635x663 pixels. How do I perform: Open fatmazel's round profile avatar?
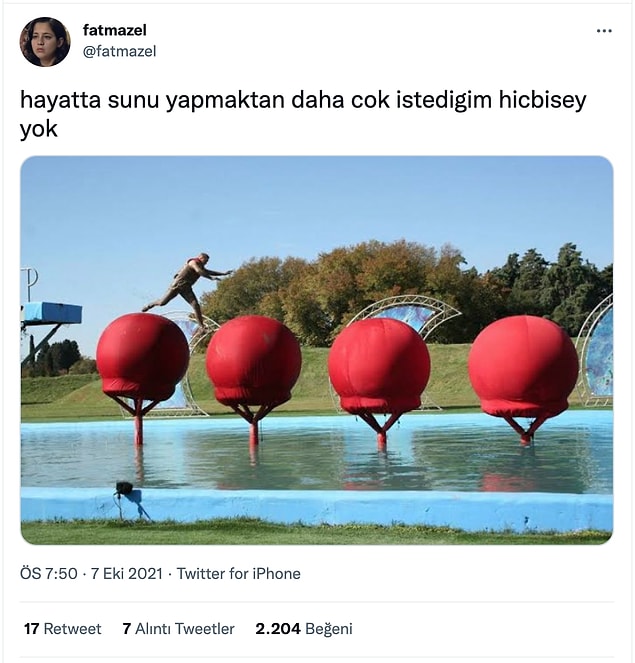click(45, 42)
